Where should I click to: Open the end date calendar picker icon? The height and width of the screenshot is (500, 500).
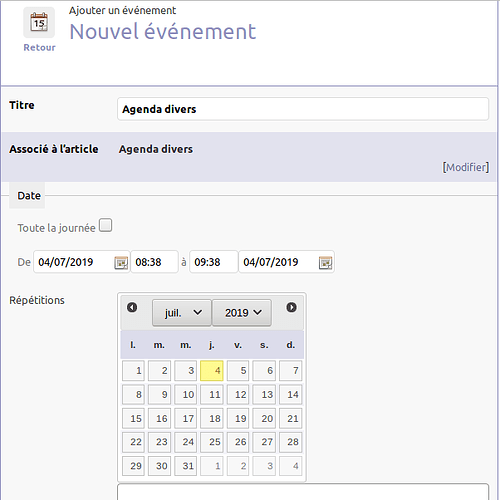coord(326,263)
